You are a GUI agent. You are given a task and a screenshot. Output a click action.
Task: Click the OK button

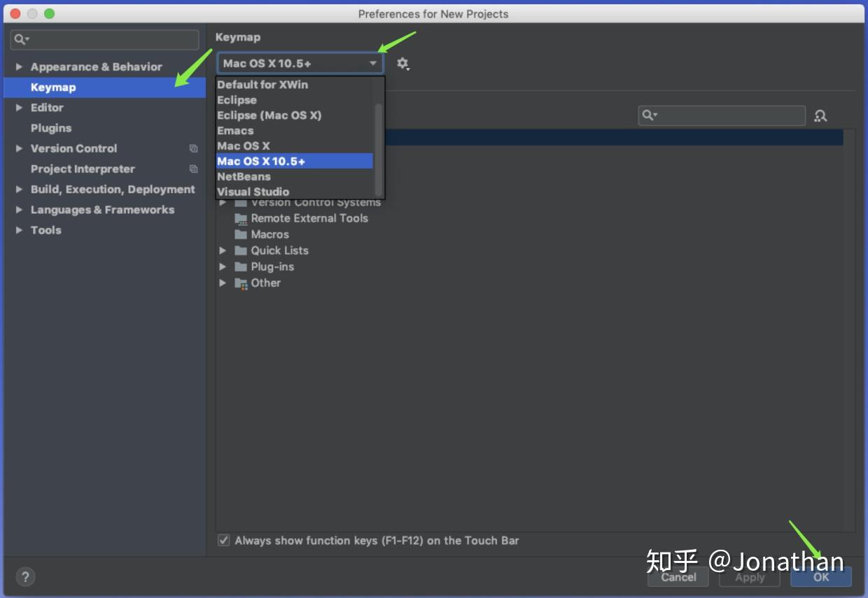(820, 578)
